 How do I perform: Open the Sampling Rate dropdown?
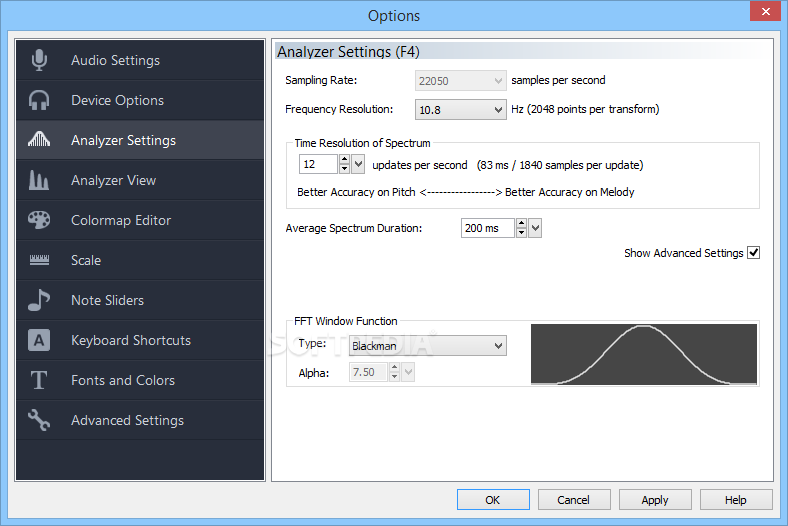point(460,81)
